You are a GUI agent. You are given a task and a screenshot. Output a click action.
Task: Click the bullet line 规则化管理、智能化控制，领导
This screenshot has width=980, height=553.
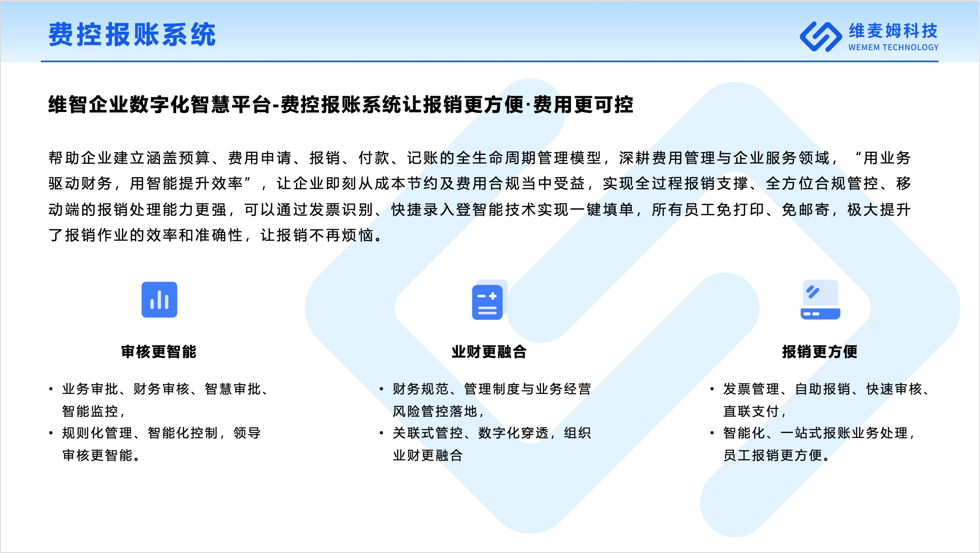pyautogui.click(x=162, y=433)
